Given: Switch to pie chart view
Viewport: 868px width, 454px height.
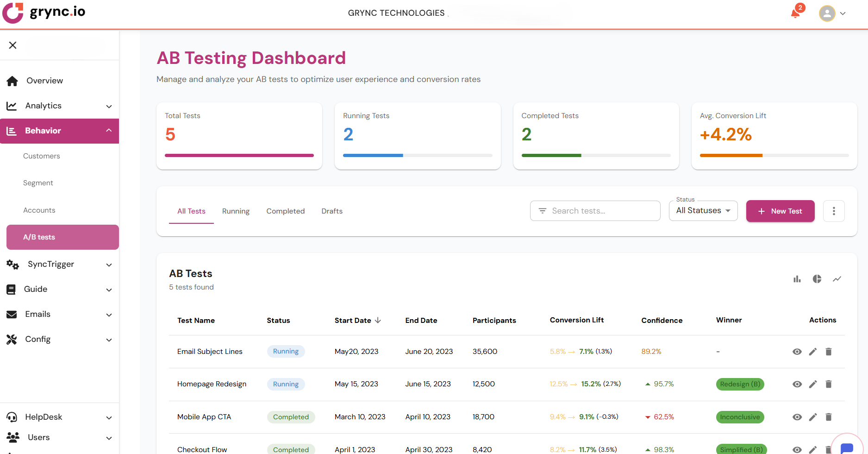Looking at the screenshot, I should pos(817,279).
